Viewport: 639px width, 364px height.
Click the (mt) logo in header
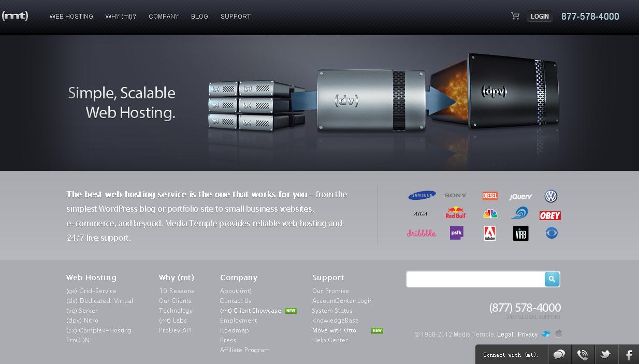[x=15, y=16]
